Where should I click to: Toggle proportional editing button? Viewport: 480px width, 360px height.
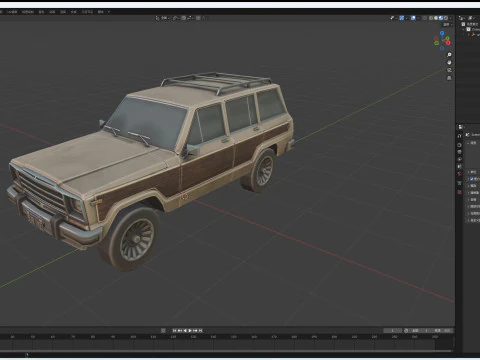point(198,18)
